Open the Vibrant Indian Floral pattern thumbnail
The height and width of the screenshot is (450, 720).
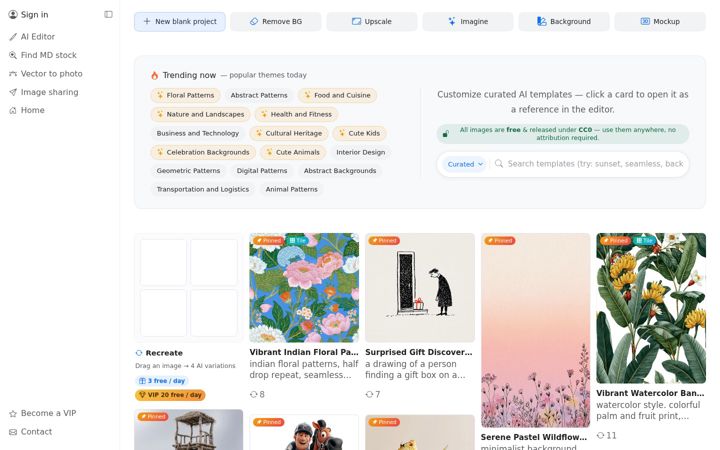click(x=304, y=288)
